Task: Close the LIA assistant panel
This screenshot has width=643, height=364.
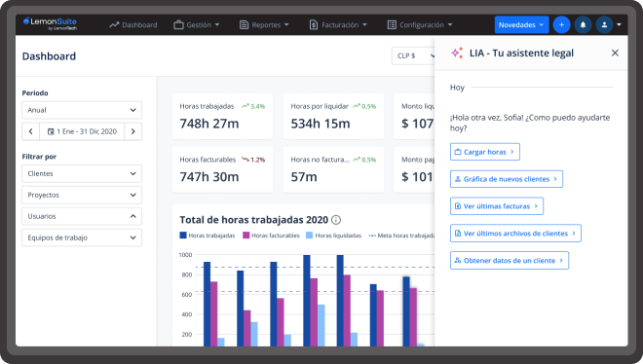Action: point(615,53)
